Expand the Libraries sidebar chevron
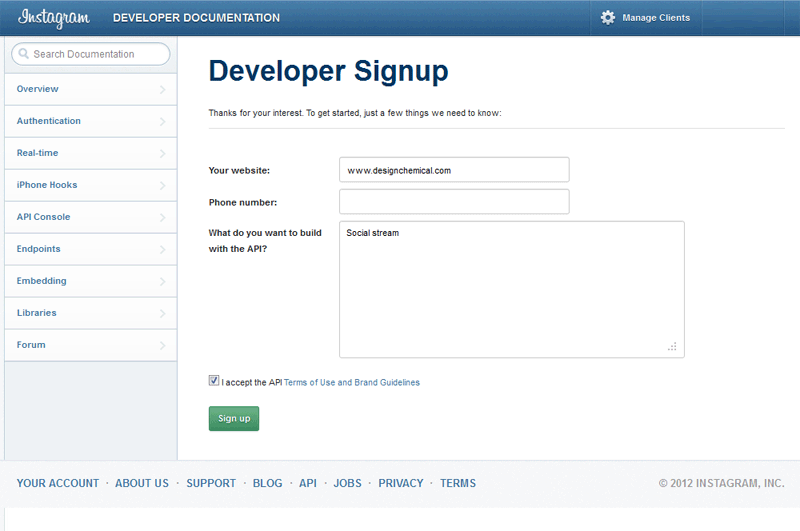The image size is (800, 531). [163, 314]
